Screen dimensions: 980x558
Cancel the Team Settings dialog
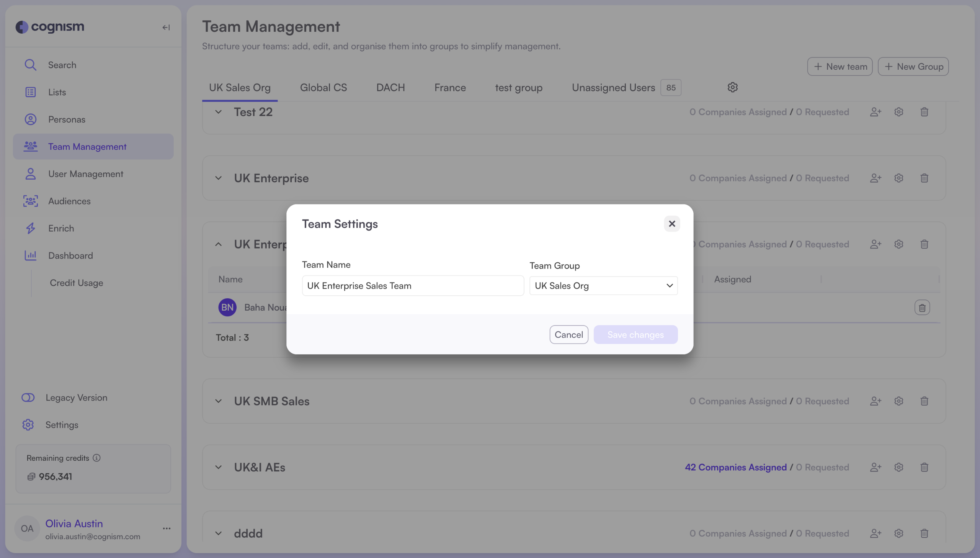pyautogui.click(x=568, y=334)
